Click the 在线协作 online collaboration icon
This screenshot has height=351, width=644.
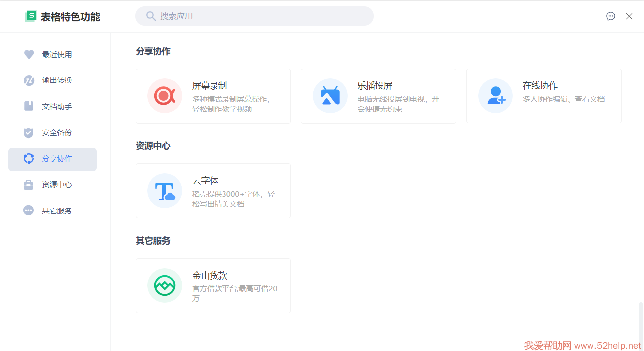click(x=496, y=96)
